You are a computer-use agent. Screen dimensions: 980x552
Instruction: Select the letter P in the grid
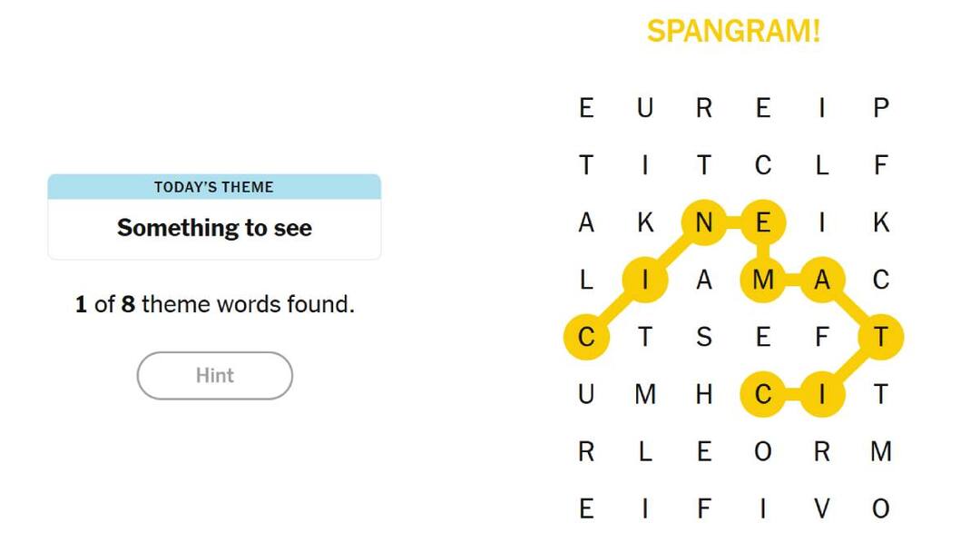click(x=880, y=108)
